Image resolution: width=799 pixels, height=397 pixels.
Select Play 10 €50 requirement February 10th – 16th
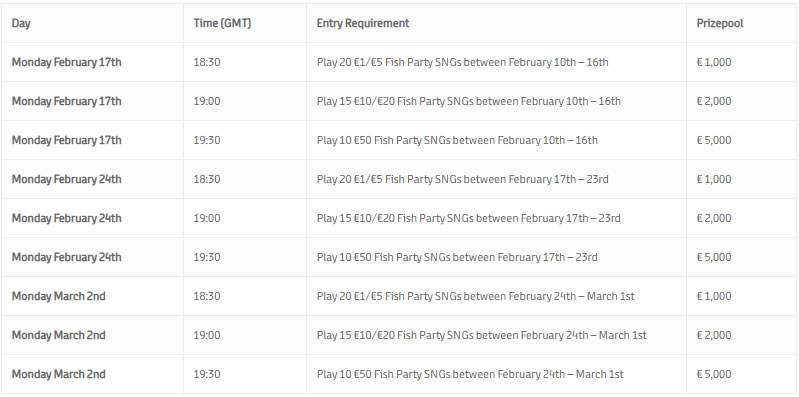coord(457,140)
